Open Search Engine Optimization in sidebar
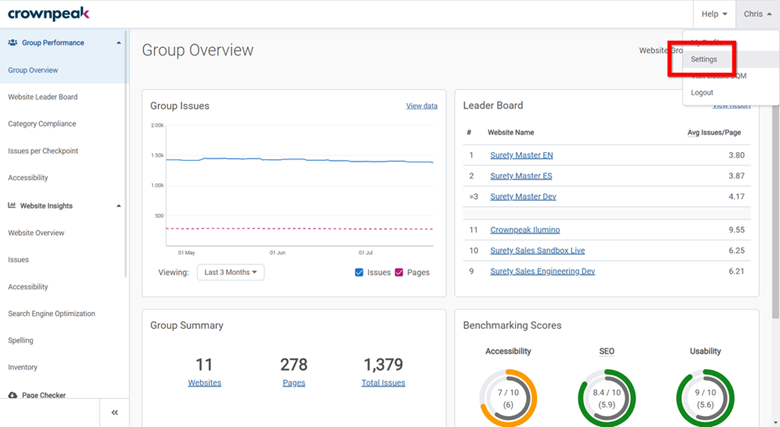Viewport: 780px width, 427px height. (x=51, y=314)
